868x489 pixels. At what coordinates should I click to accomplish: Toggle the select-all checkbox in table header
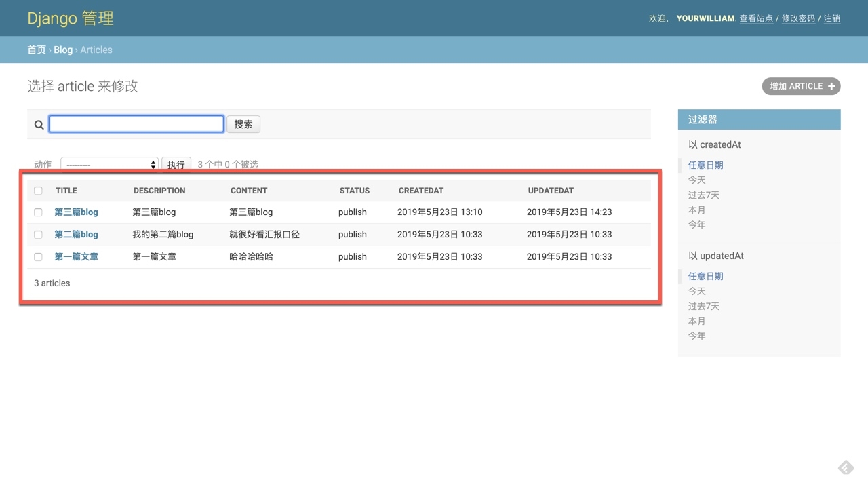pyautogui.click(x=38, y=191)
